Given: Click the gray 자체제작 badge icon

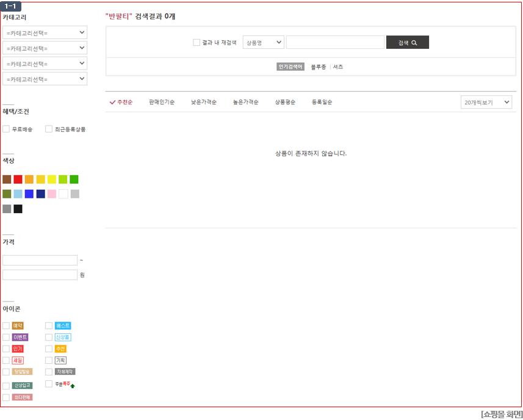Looking at the screenshot, I should [65, 371].
